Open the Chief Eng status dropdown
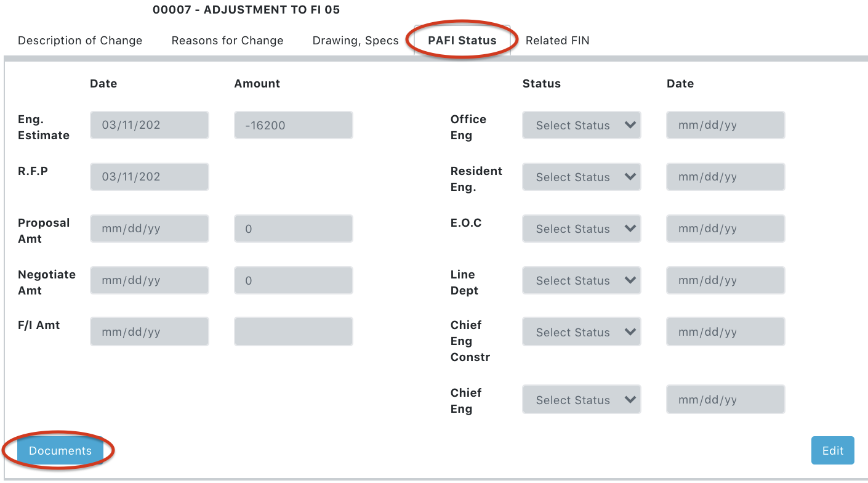The image size is (868, 483). [581, 400]
